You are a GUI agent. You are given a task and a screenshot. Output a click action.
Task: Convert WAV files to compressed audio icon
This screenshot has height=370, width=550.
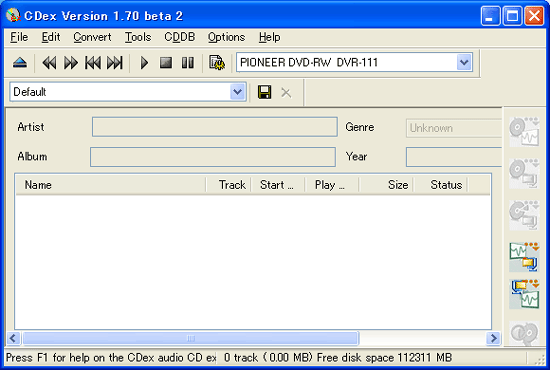point(524,257)
